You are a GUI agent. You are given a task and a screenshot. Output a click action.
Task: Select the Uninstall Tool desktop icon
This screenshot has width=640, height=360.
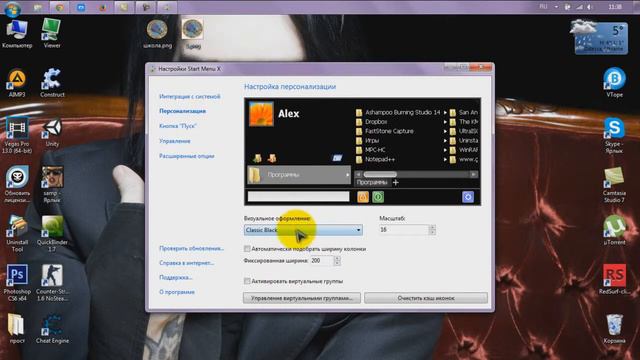click(x=17, y=234)
